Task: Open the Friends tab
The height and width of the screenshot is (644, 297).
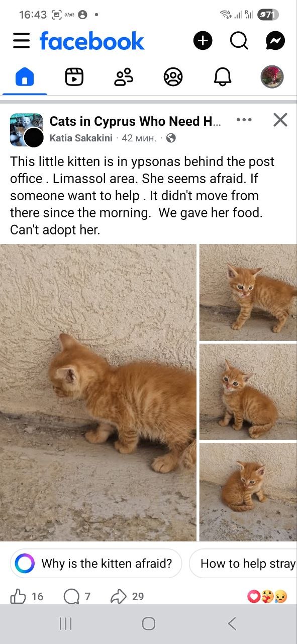Action: (124, 77)
